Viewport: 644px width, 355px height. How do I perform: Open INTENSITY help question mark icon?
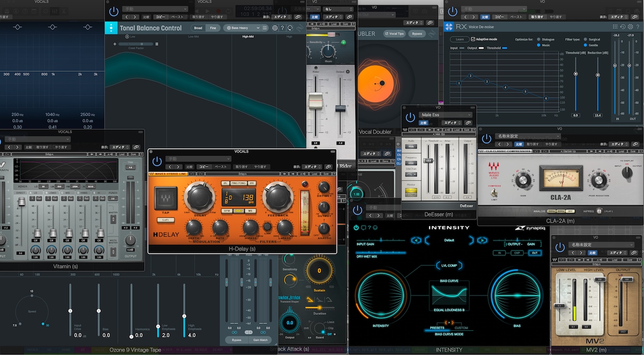[x=369, y=227]
